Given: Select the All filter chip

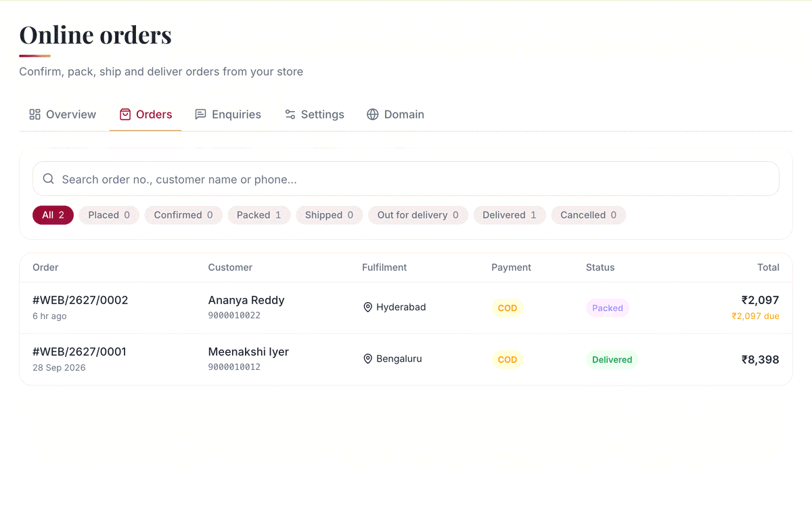Looking at the screenshot, I should (53, 215).
